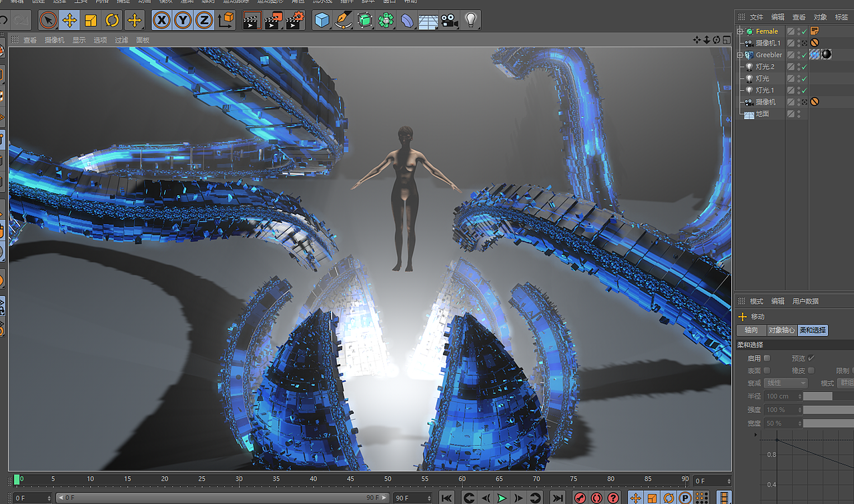Screen dimensions: 854x504
Task: Expand the Female object tree
Action: (x=739, y=31)
